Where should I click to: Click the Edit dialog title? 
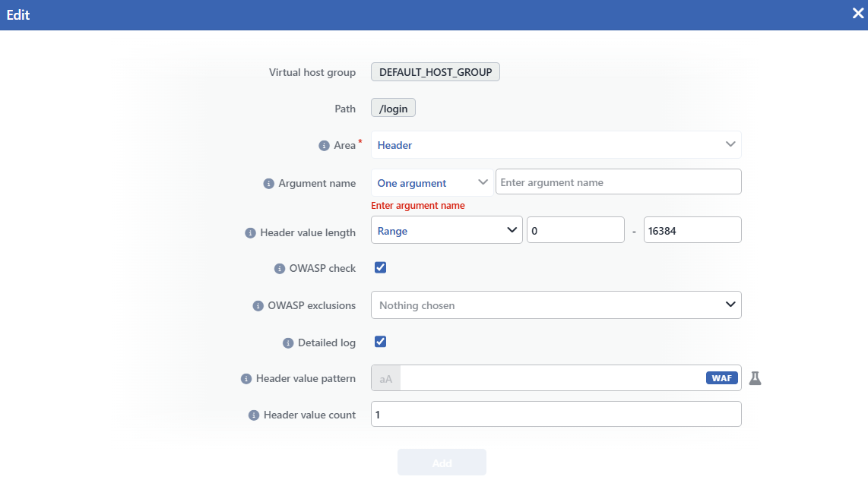point(17,15)
